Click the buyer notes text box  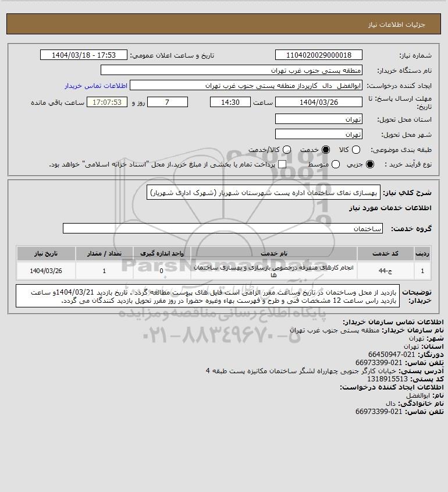pos(208,296)
